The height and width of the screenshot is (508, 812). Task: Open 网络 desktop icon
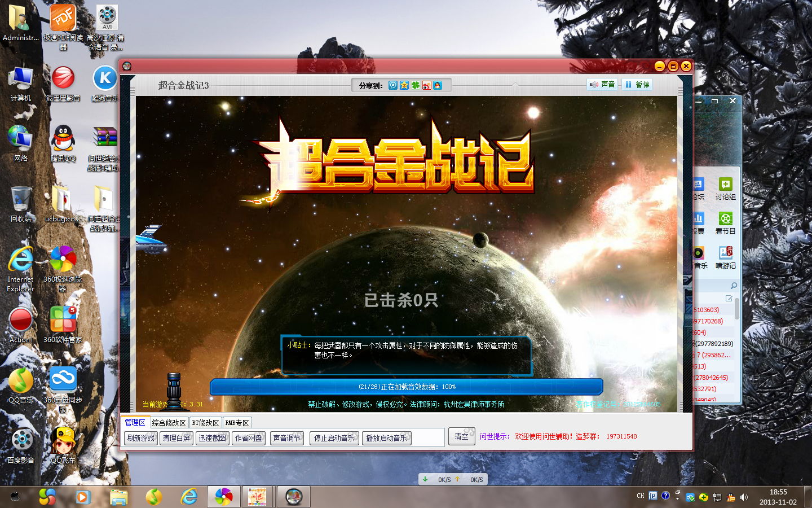click(x=21, y=144)
